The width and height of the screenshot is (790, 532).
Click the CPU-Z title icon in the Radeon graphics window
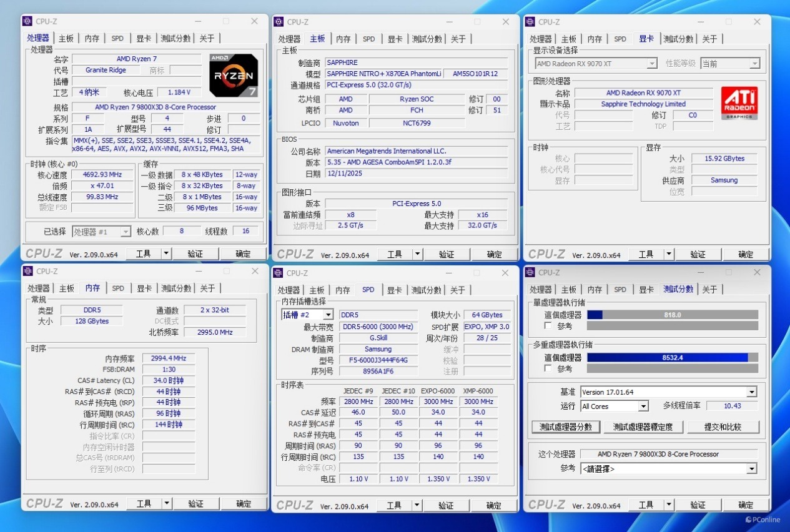tap(531, 22)
